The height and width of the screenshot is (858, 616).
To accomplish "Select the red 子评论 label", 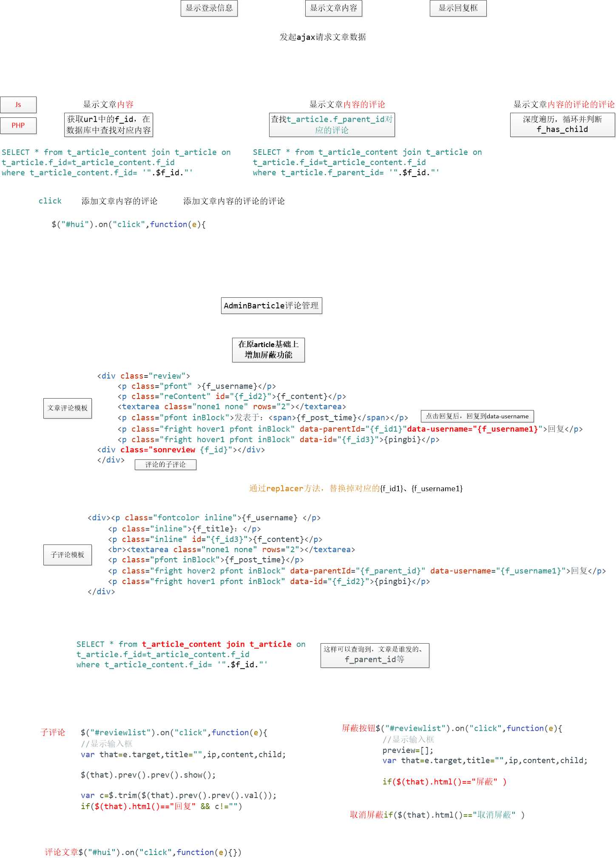I will (x=53, y=732).
